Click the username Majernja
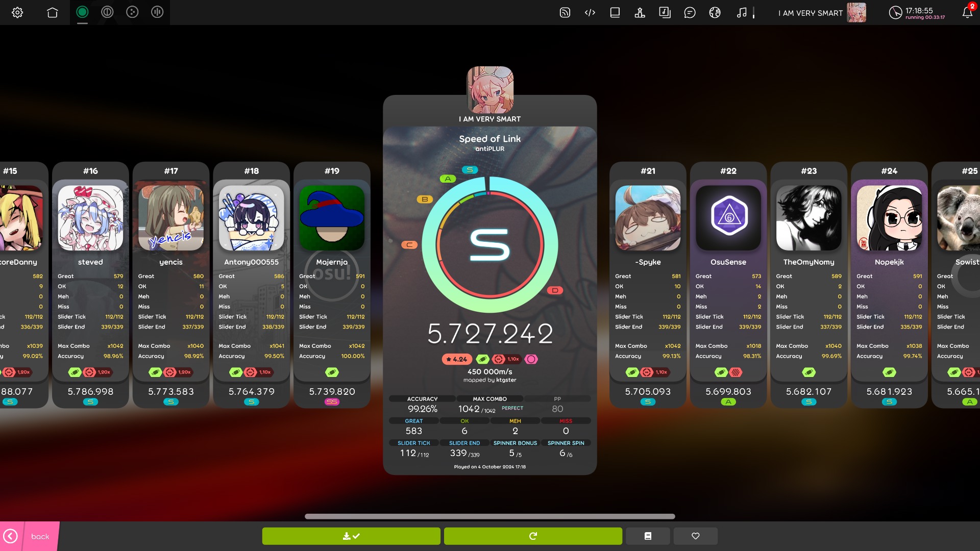 pos(332,262)
